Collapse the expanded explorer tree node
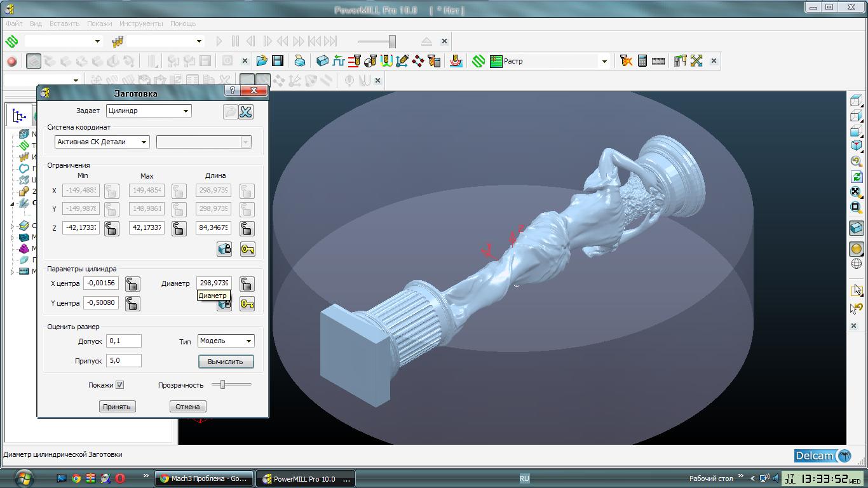The image size is (868, 488). click(12, 203)
